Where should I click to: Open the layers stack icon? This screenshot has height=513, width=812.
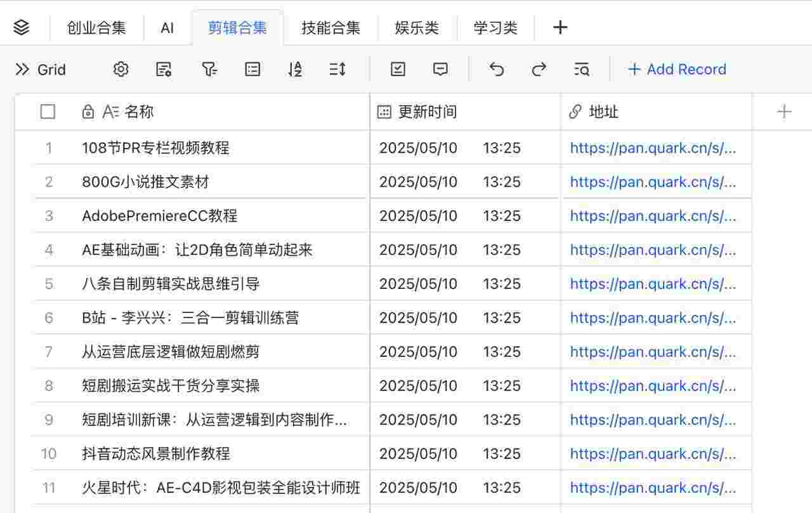22,27
